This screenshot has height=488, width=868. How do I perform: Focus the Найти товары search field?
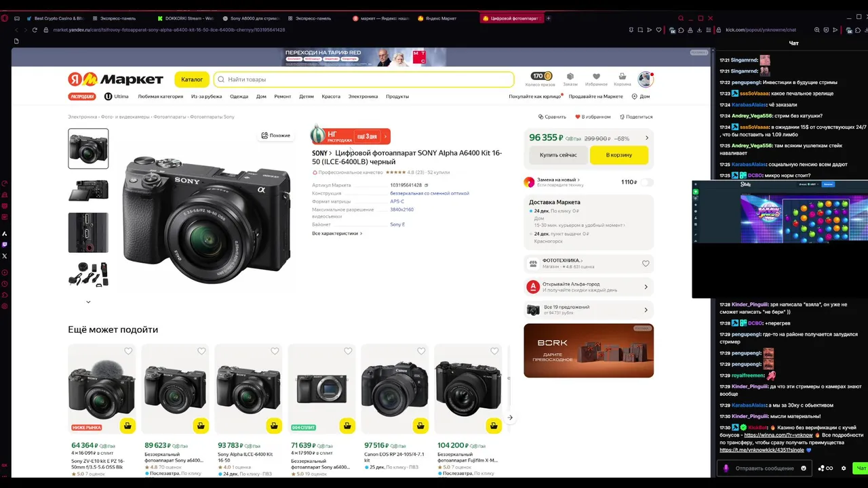tap(363, 79)
